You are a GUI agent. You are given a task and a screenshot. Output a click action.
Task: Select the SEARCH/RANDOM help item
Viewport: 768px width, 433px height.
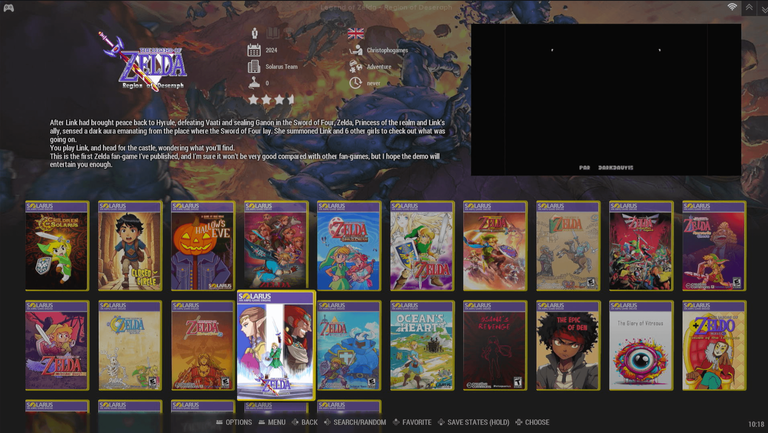[x=355, y=422]
